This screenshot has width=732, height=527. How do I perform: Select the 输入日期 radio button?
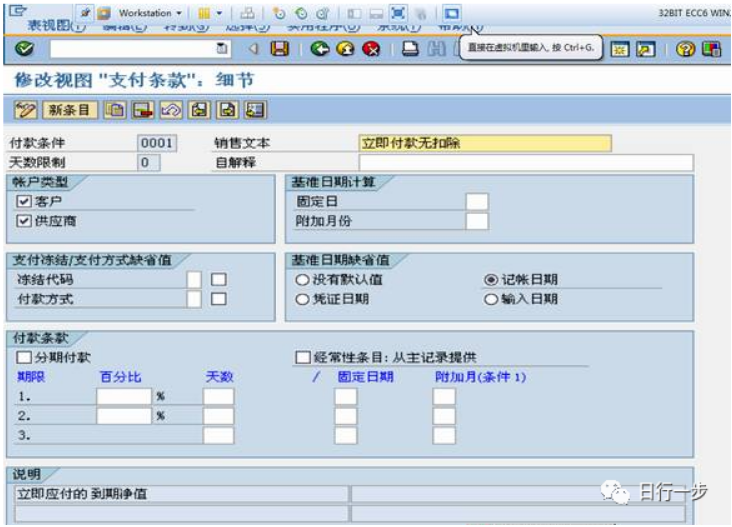point(491,299)
